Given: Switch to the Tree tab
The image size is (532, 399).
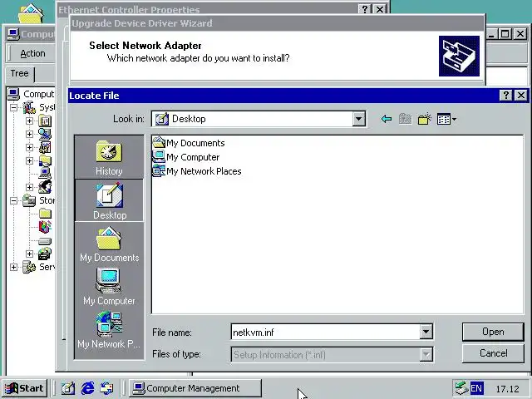Looking at the screenshot, I should point(19,73).
